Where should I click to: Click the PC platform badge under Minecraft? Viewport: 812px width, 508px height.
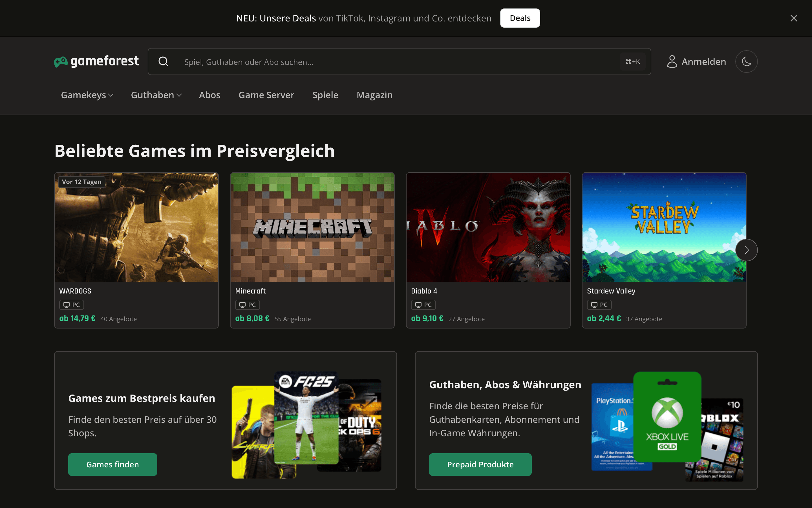pyautogui.click(x=247, y=305)
